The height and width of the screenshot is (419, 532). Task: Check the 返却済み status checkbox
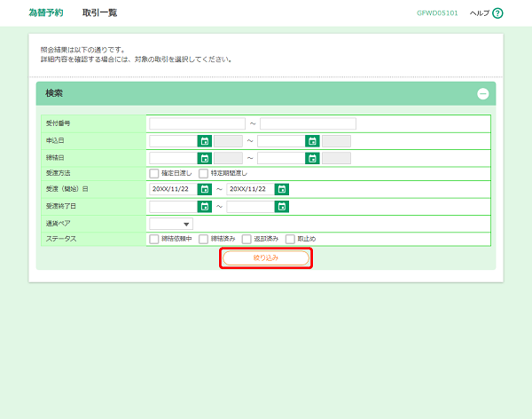pyautogui.click(x=246, y=239)
